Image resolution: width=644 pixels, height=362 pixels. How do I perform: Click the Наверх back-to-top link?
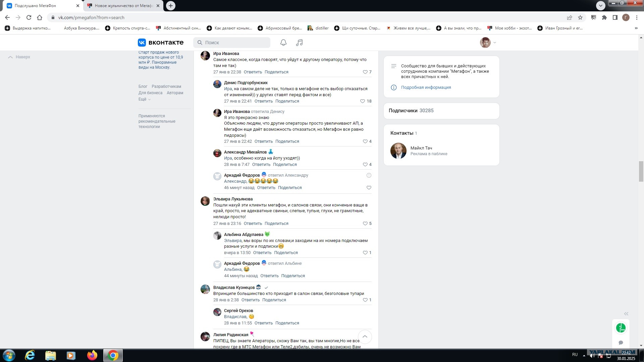click(19, 57)
